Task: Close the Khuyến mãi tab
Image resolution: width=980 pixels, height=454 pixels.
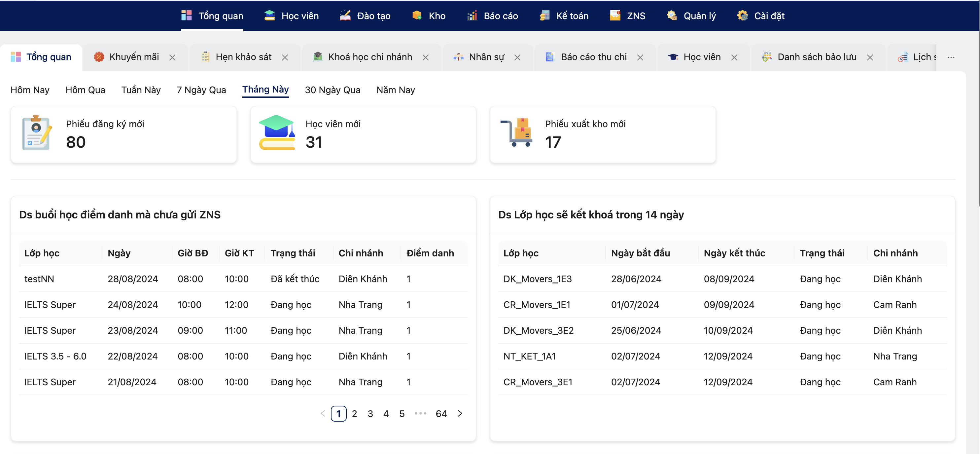Action: coord(172,57)
